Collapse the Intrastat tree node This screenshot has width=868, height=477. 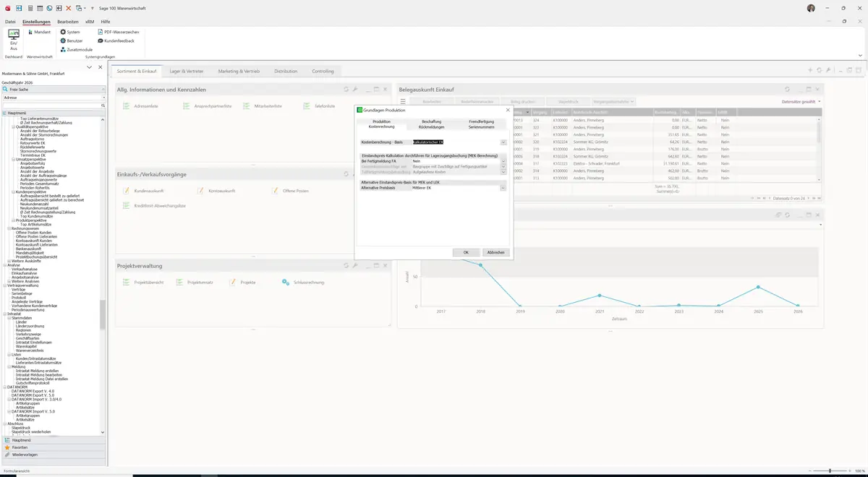pyautogui.click(x=4, y=314)
